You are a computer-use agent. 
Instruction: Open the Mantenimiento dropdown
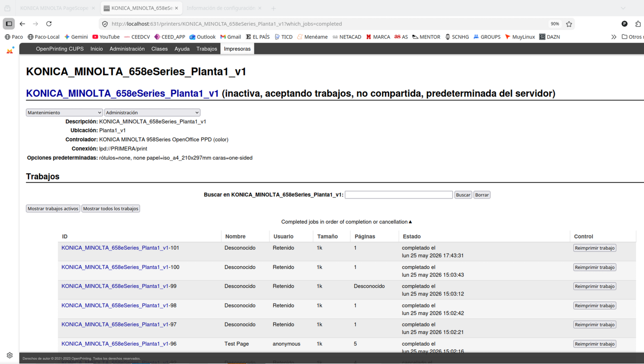[64, 113]
